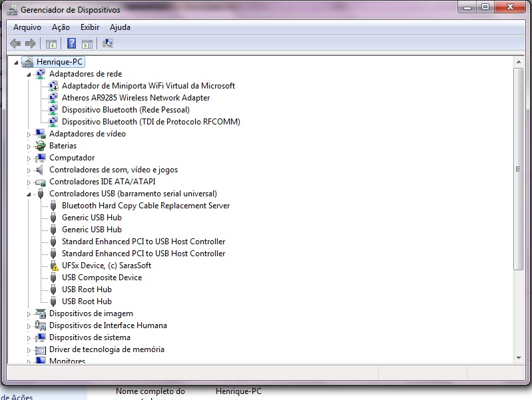Click the Baterias category icon
The image size is (532, 400).
click(x=41, y=146)
